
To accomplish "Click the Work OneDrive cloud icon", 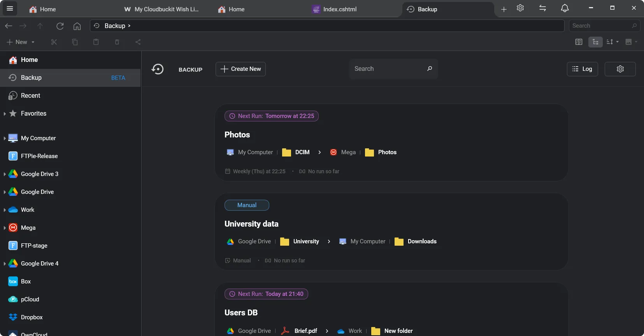I will [x=13, y=210].
